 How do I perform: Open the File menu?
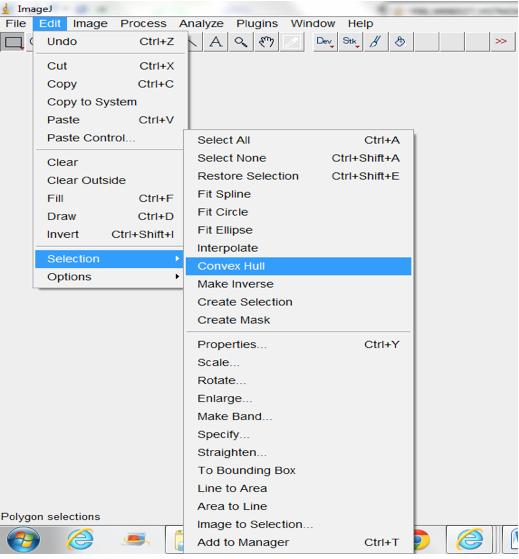click(x=16, y=24)
